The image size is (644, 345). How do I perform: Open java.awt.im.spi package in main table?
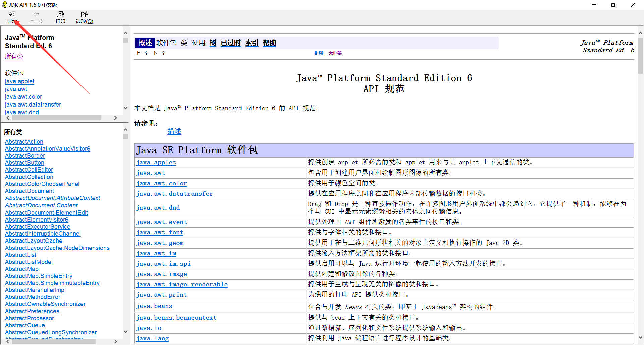coord(163,264)
